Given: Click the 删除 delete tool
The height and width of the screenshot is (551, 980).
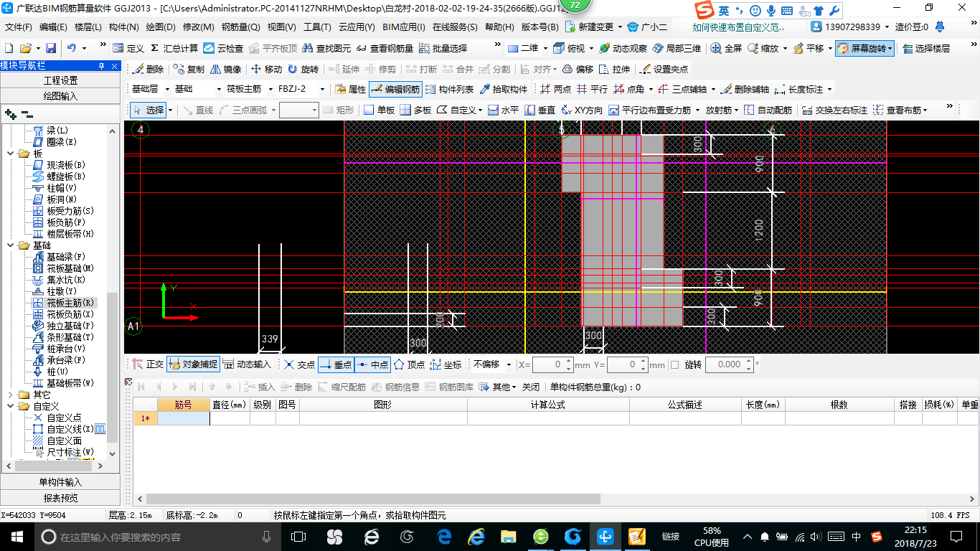Looking at the screenshot, I should [148, 69].
